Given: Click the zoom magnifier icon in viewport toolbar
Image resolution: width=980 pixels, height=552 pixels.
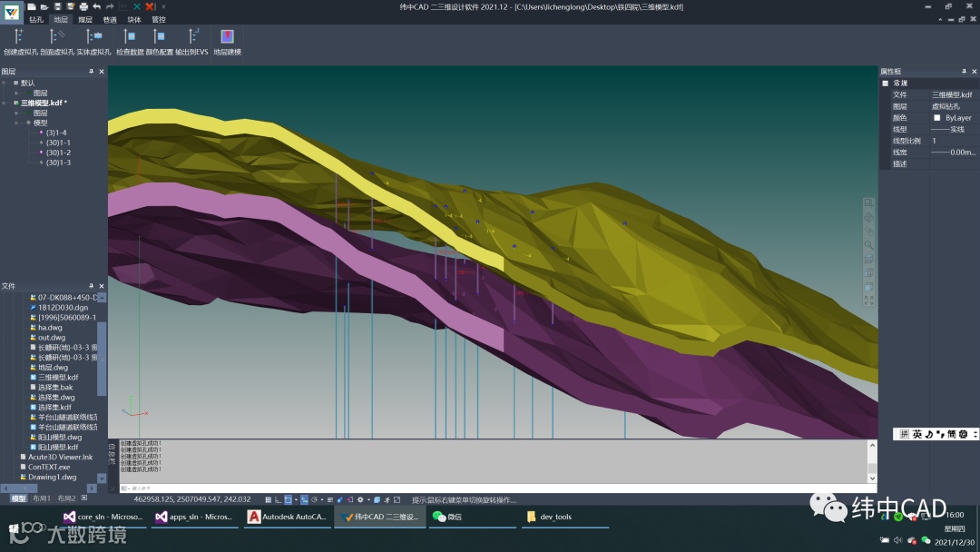Looking at the screenshot, I should [x=868, y=245].
